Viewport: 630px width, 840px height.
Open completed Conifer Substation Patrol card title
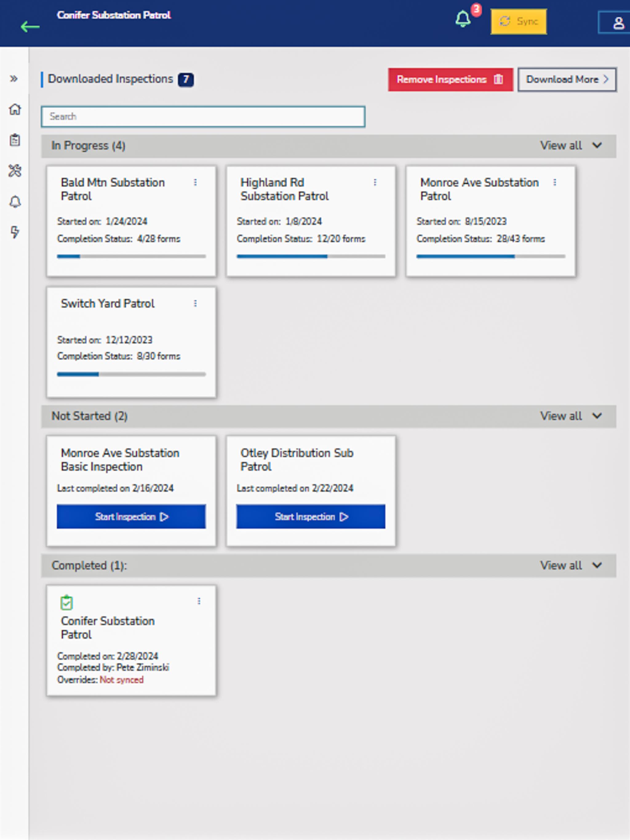pyautogui.click(x=108, y=627)
